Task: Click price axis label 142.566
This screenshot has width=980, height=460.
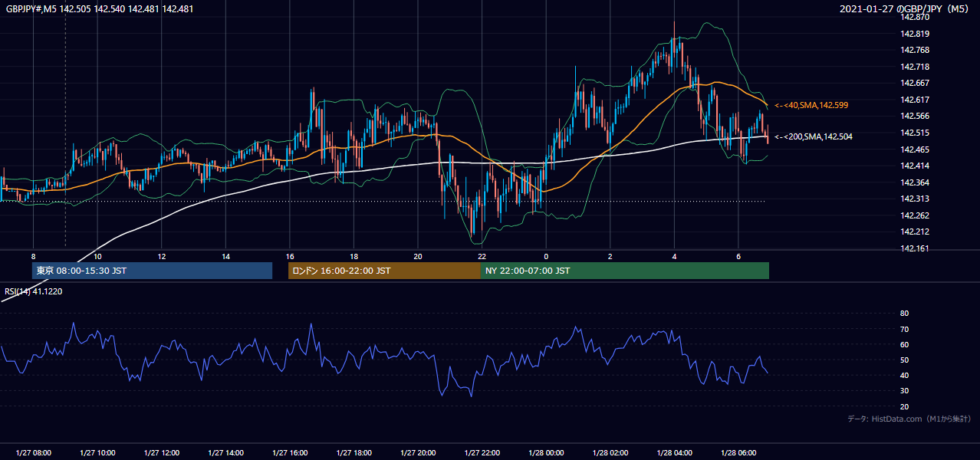Action: 914,116
